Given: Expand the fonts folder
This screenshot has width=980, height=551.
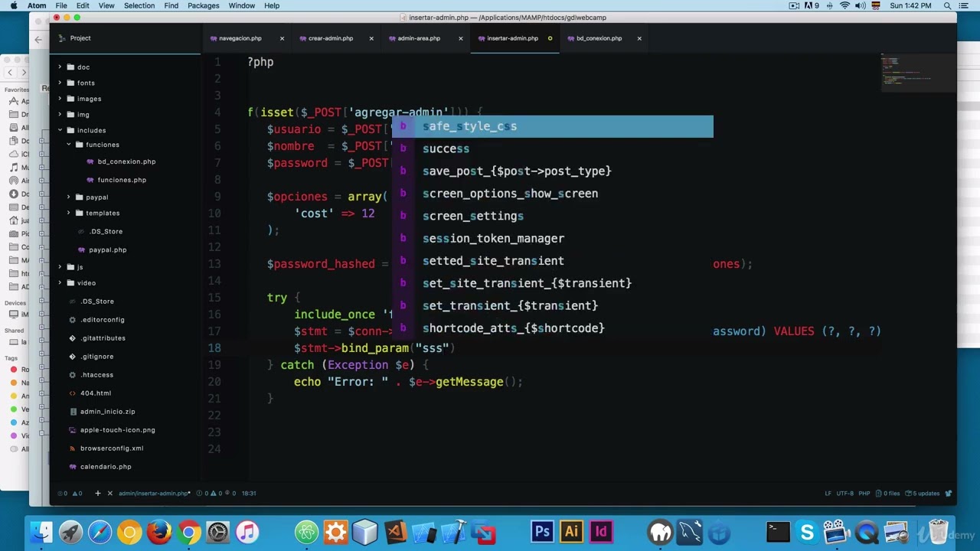Looking at the screenshot, I should (60, 83).
